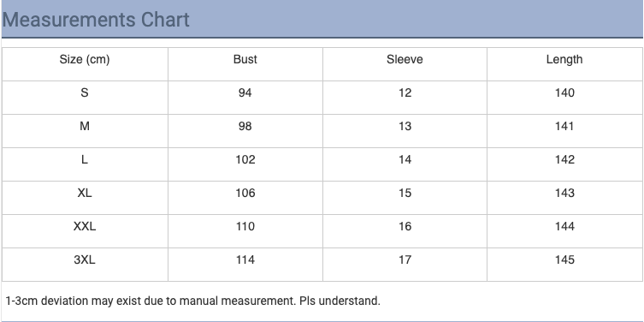This screenshot has width=644, height=322.
Task: Select the Size (cm) column header
Action: [x=85, y=60]
